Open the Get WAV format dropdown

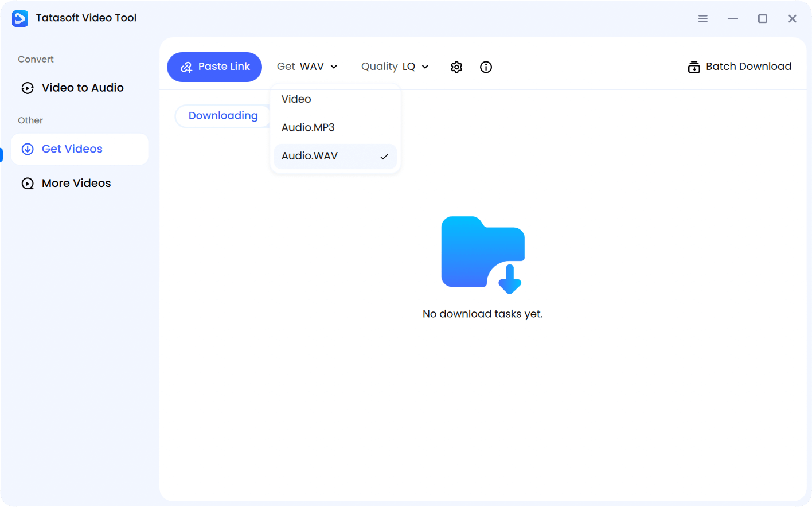pyautogui.click(x=307, y=67)
